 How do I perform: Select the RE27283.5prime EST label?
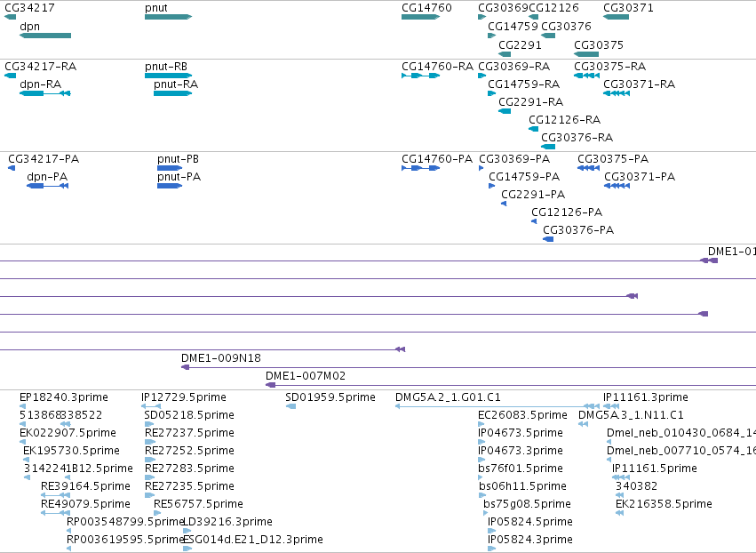(x=189, y=469)
